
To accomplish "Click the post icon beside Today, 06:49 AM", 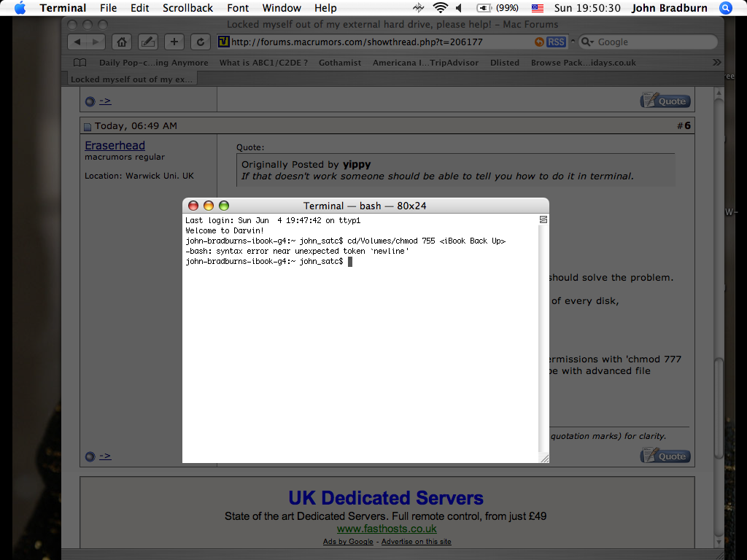I will click(x=88, y=127).
